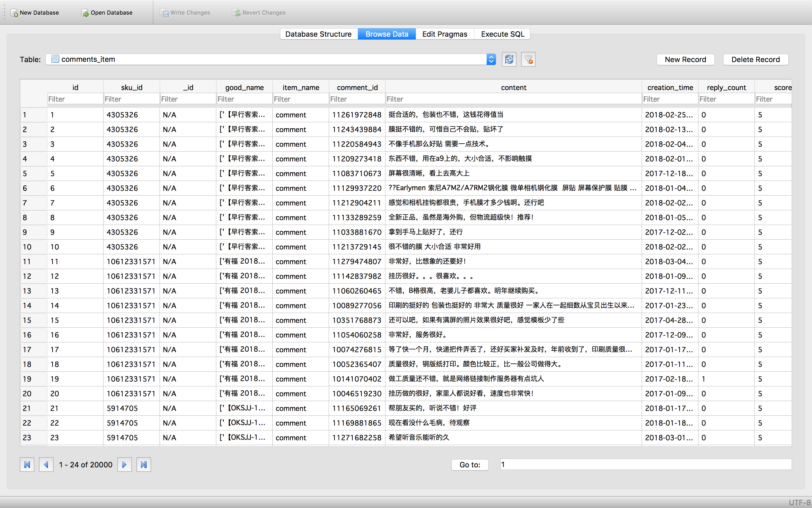Click the Revert Changes toolbar button
The width and height of the screenshot is (812, 508).
coord(259,13)
